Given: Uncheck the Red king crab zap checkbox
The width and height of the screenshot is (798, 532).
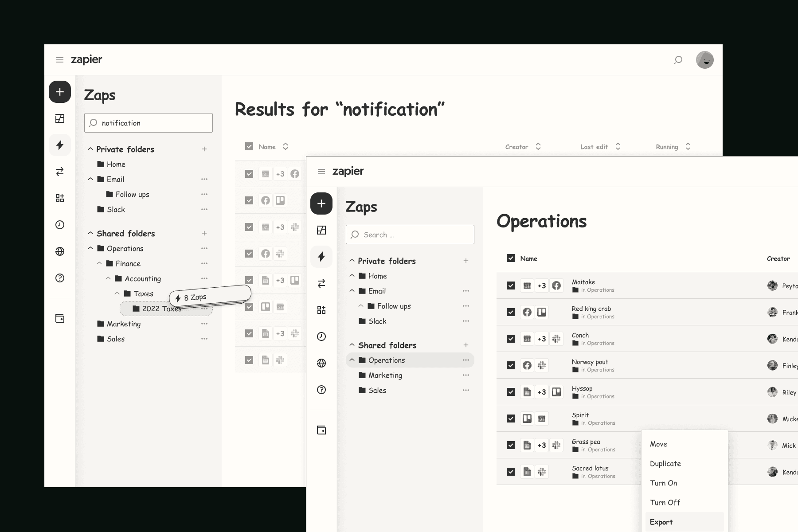Looking at the screenshot, I should click(511, 312).
